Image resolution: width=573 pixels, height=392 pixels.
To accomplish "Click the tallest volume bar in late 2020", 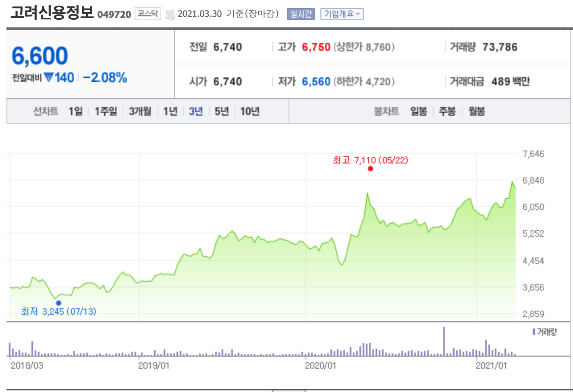I will pyautogui.click(x=444, y=341).
